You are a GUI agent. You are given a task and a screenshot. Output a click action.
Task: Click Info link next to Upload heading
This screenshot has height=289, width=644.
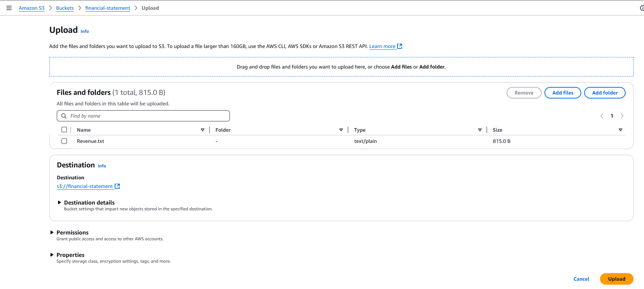pos(85,31)
